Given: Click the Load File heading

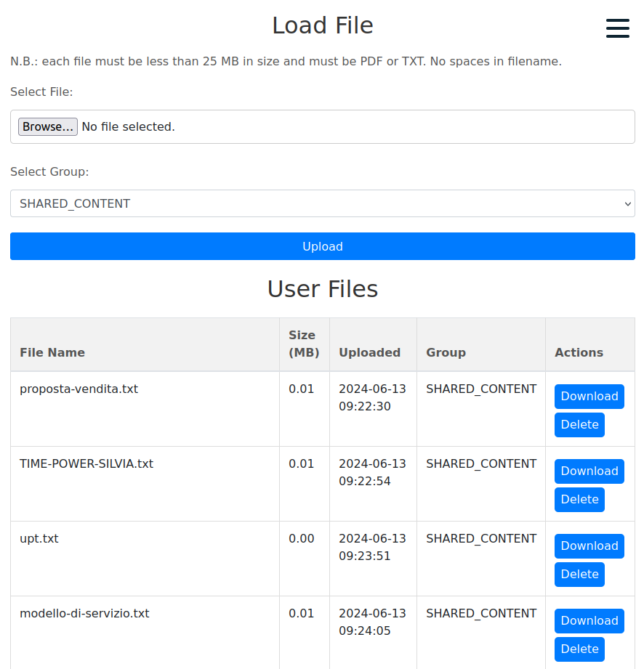Looking at the screenshot, I should (x=323, y=25).
